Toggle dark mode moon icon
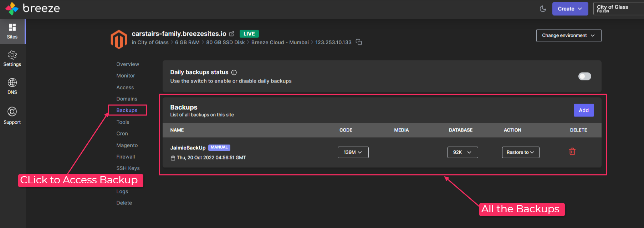Viewport: 644px width, 228px height. click(x=543, y=9)
